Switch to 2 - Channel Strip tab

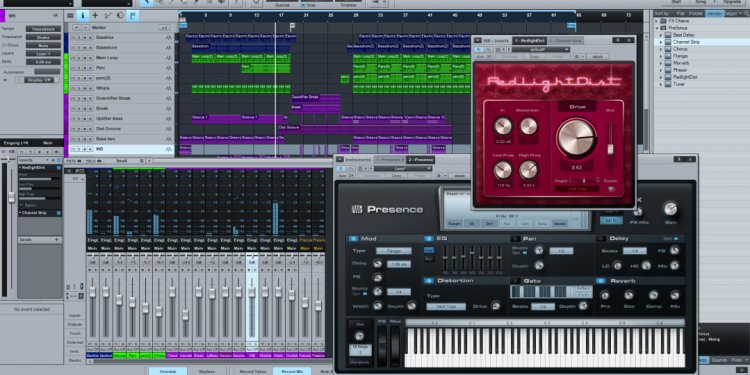(x=566, y=41)
